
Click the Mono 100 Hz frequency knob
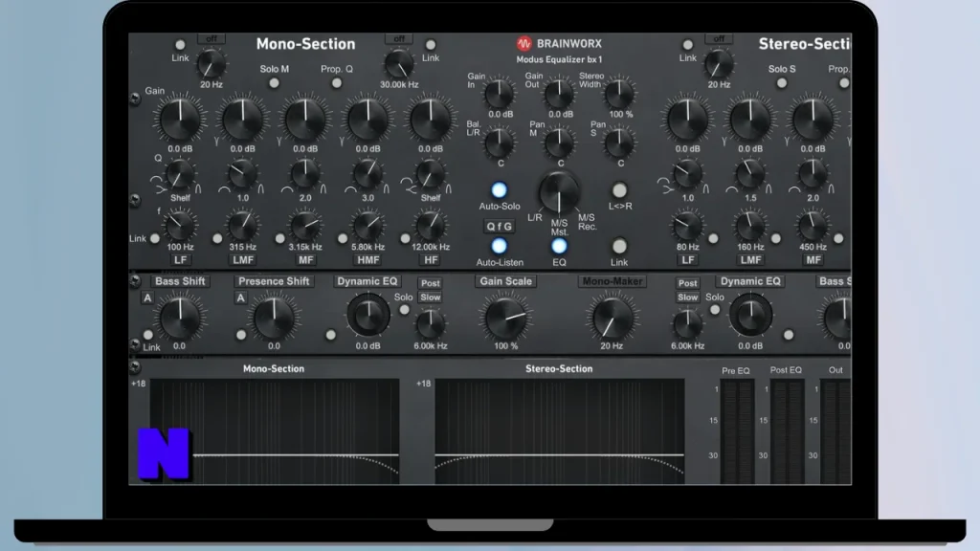tap(180, 226)
